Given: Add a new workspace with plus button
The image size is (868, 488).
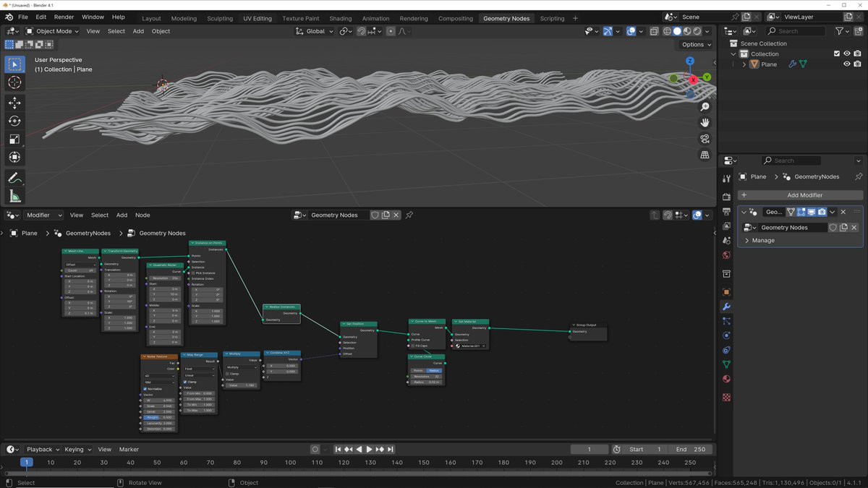Looking at the screenshot, I should pyautogui.click(x=575, y=18).
